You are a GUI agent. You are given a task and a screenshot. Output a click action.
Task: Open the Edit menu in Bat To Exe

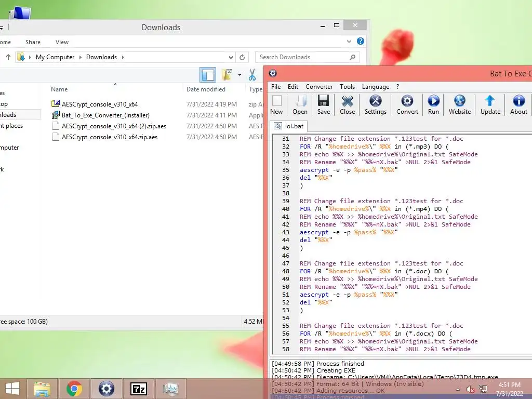point(293,87)
